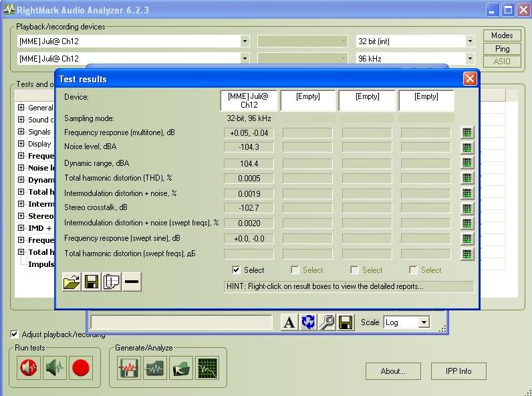Click the letter A text icon in graph window

[289, 322]
